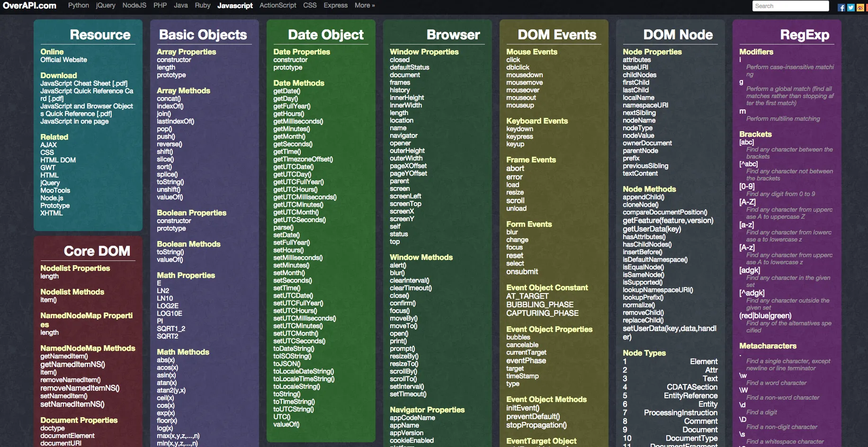Open the stopPropagation() event method
The width and height of the screenshot is (868, 447).
point(537,425)
